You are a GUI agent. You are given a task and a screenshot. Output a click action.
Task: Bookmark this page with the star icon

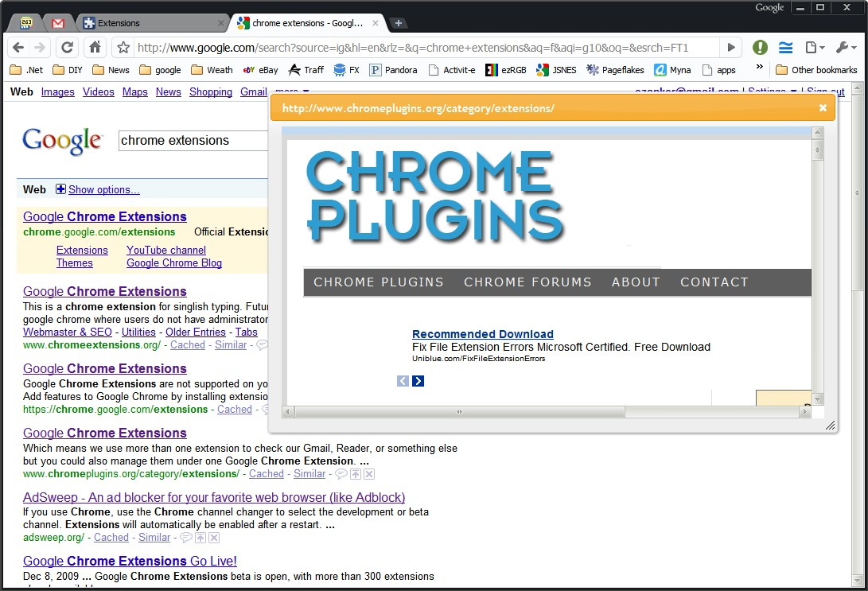click(x=123, y=48)
